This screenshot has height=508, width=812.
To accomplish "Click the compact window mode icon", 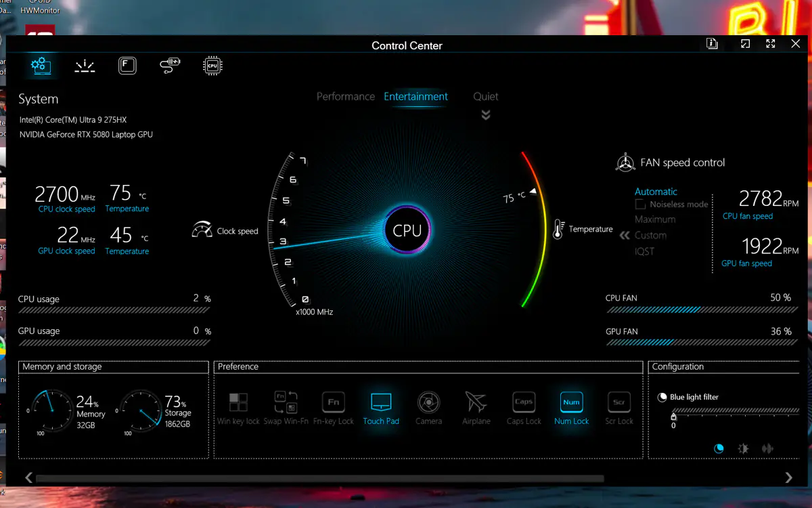I will click(745, 43).
